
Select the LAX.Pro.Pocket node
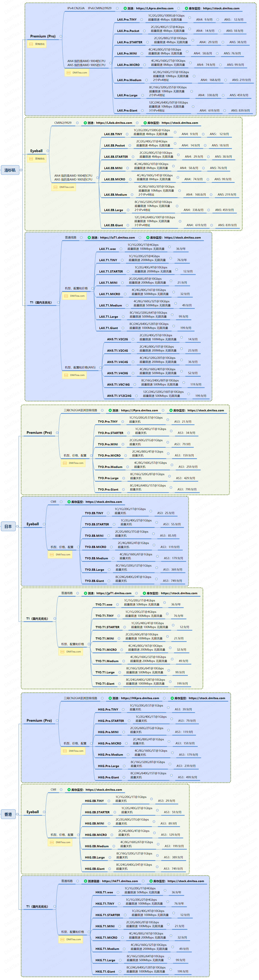(x=128, y=31)
